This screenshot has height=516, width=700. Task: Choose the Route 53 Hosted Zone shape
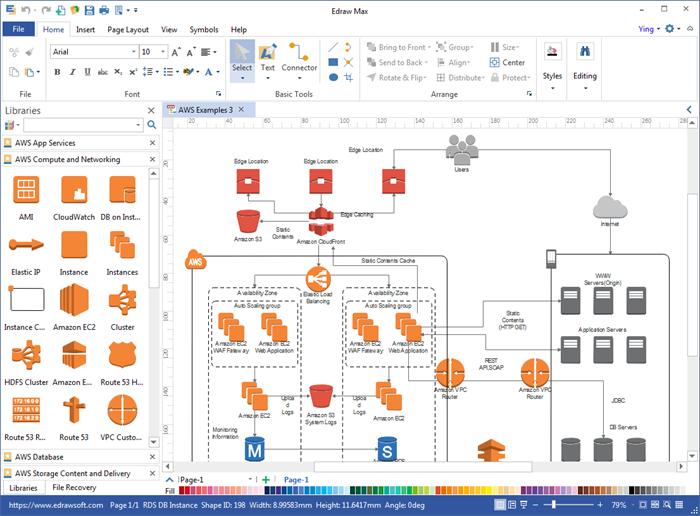click(x=122, y=355)
